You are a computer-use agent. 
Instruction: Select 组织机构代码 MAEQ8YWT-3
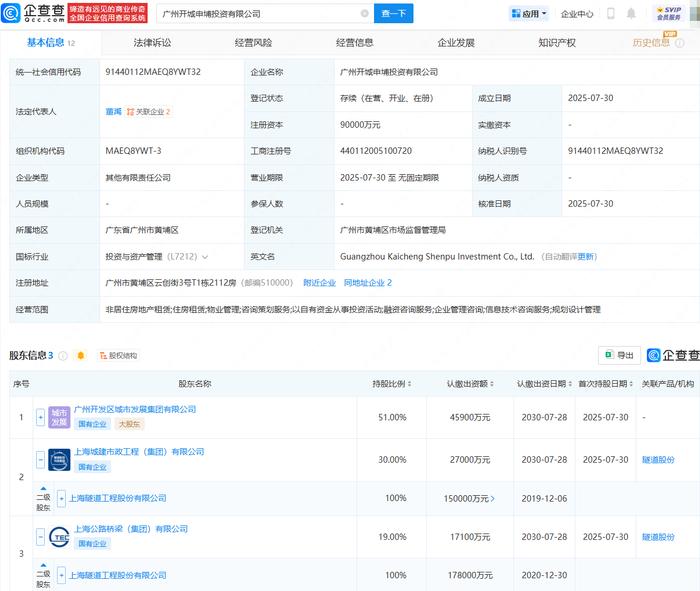[x=133, y=151]
